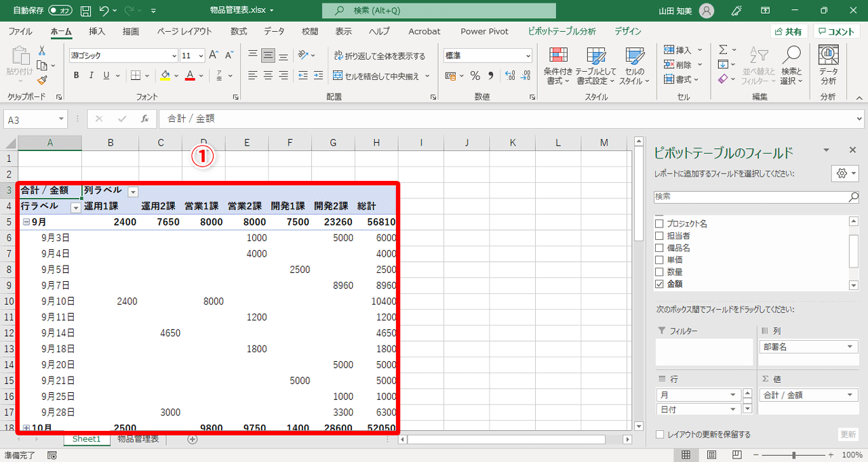The image size is (868, 462).
Task: Open the font size dropdown
Action: 201,56
